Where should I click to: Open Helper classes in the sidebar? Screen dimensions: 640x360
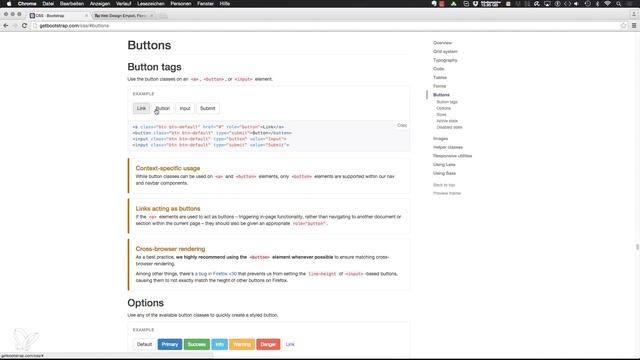pos(448,147)
